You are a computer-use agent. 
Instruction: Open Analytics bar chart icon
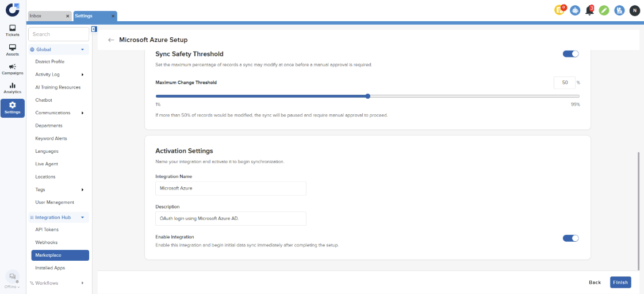[12, 88]
